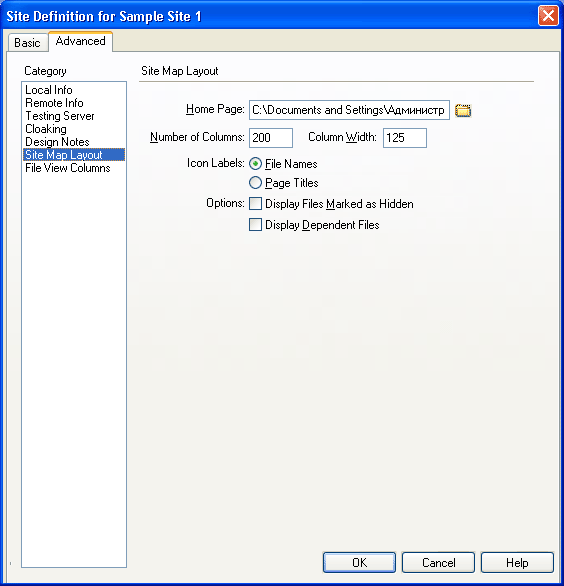Close the Site Definition dialog window

(x=548, y=16)
